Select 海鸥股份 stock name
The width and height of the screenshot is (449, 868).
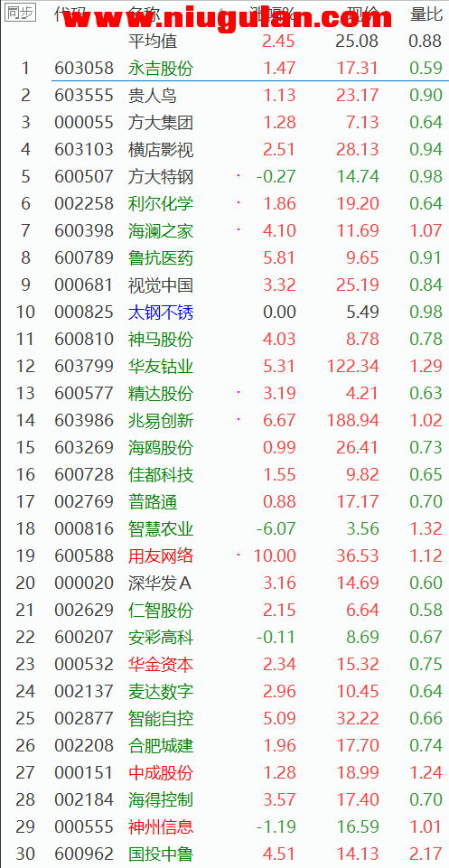pyautogui.click(x=161, y=448)
